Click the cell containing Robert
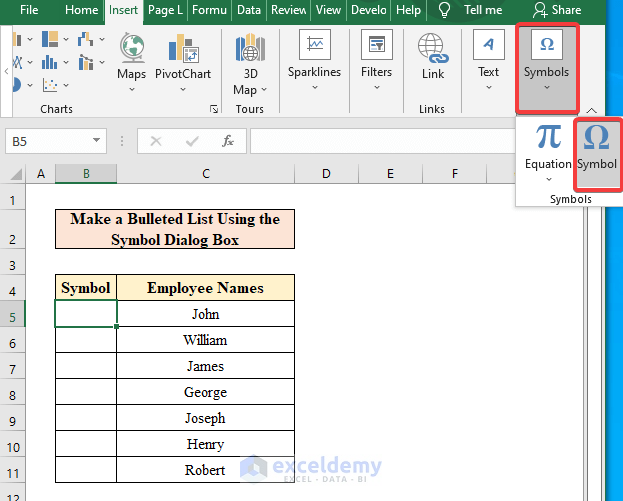This screenshot has width=623, height=501. (205, 470)
